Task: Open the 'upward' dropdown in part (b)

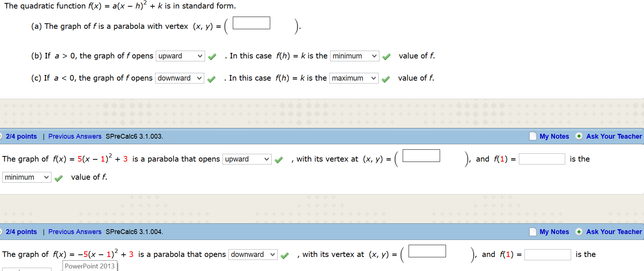Action: tap(180, 56)
